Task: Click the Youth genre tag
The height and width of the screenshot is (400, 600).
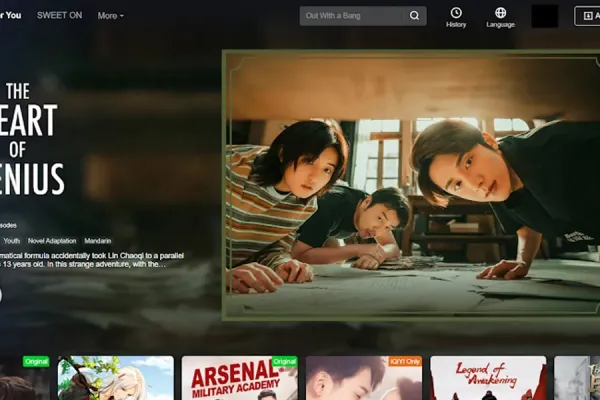Action: [x=11, y=241]
